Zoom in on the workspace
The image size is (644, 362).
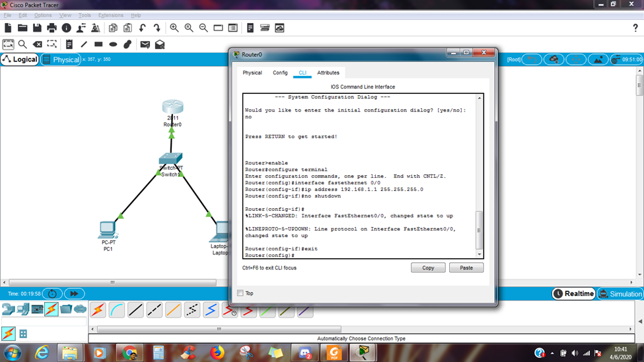[174, 28]
